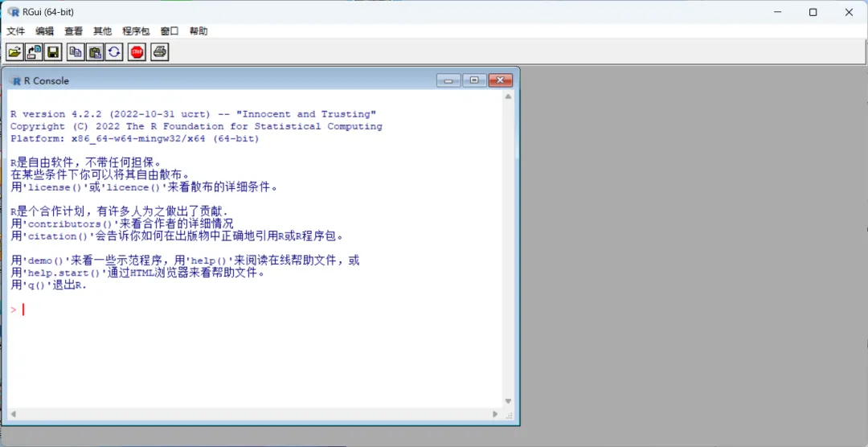Click the Paste toolbar icon
Viewport: 868px width, 447px height.
pos(95,52)
